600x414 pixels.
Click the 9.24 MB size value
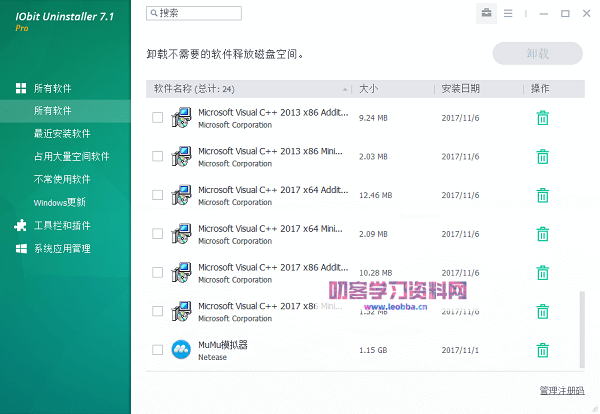(x=373, y=118)
